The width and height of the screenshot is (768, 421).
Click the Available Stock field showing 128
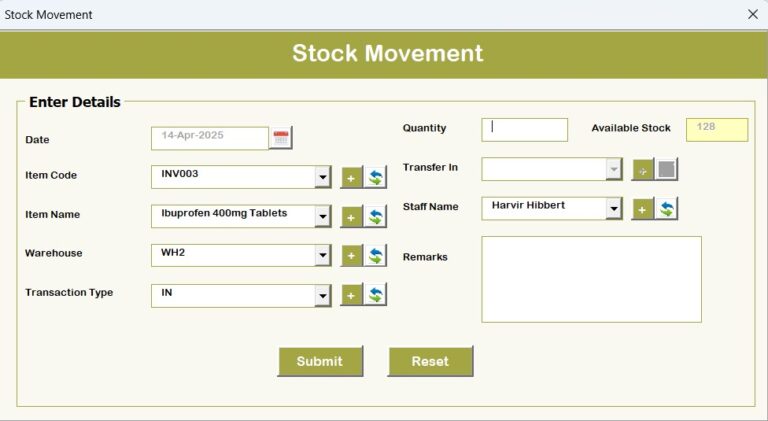(717, 130)
